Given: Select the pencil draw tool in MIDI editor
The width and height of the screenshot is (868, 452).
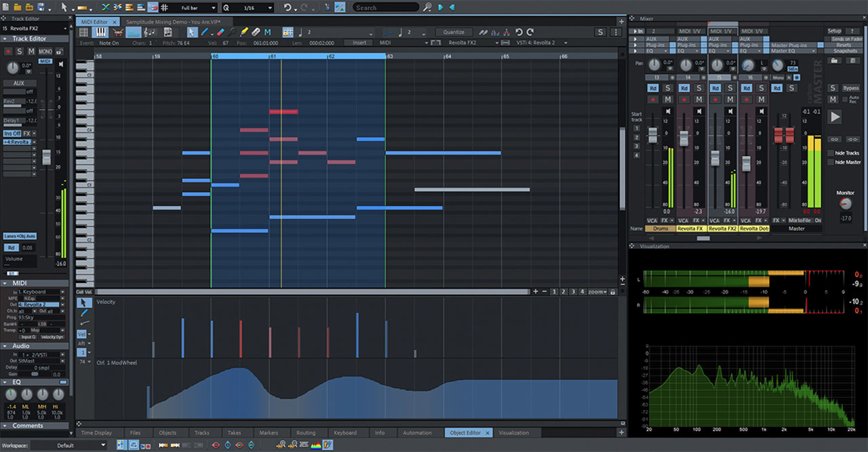Looking at the screenshot, I should (x=203, y=32).
